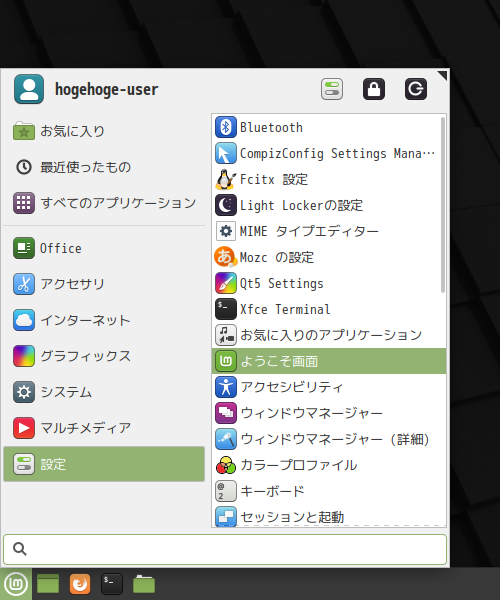Open Fcitx 設定 penguin icon
Viewport: 500px width, 600px height.
pos(226,179)
